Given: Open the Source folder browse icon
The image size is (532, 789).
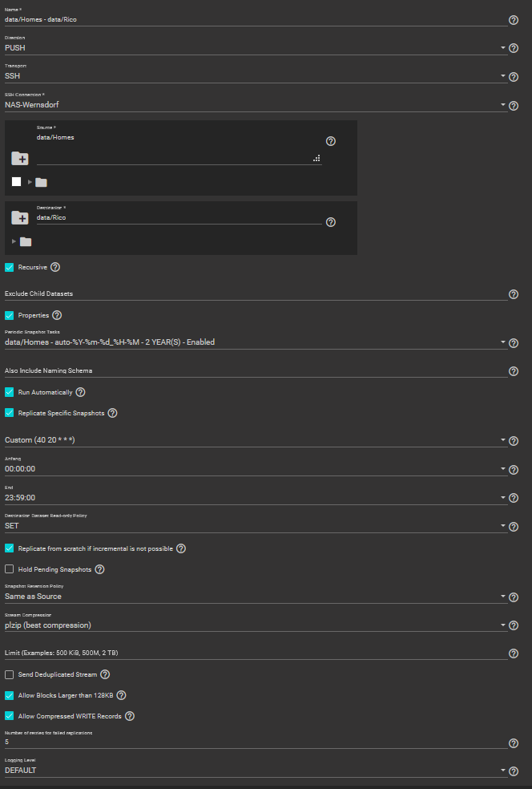Looking at the screenshot, I should (20, 159).
